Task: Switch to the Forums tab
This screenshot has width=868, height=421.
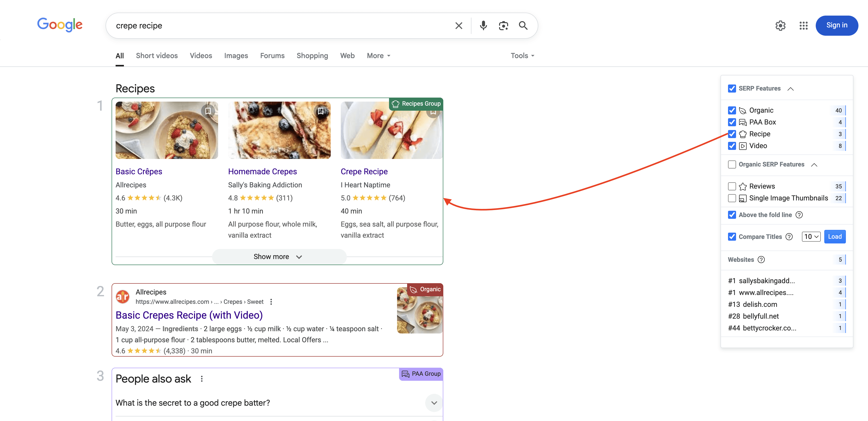Action: (x=272, y=56)
